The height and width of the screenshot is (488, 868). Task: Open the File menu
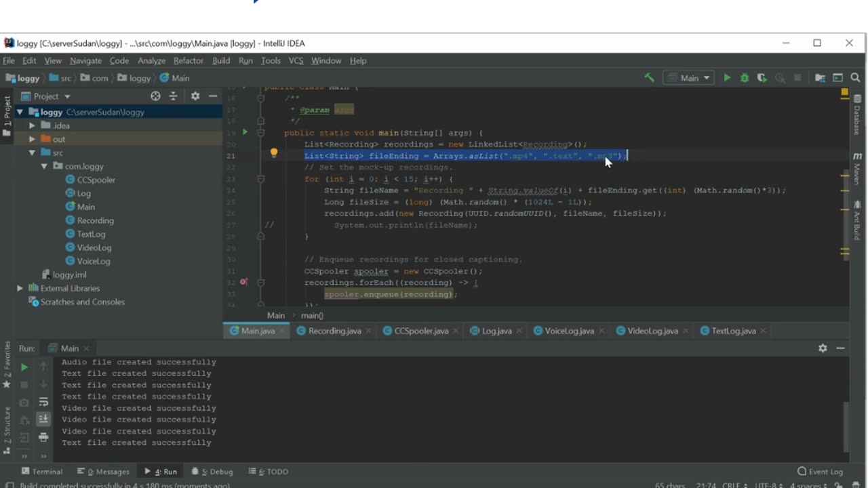[x=8, y=60]
